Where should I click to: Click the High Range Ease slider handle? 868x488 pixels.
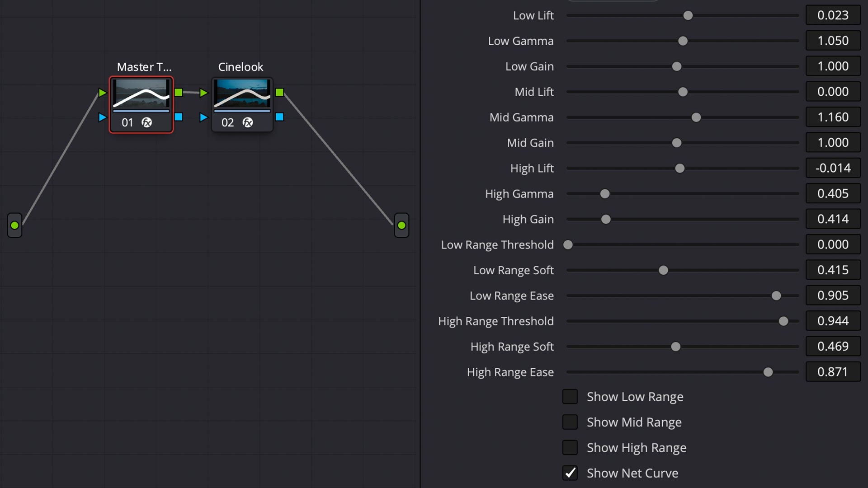768,372
